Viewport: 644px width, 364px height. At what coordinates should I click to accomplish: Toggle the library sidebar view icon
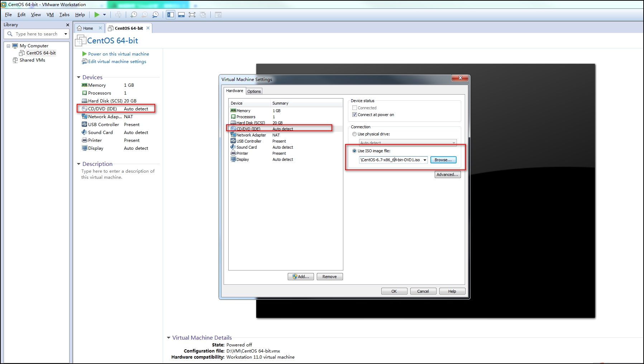tap(171, 15)
